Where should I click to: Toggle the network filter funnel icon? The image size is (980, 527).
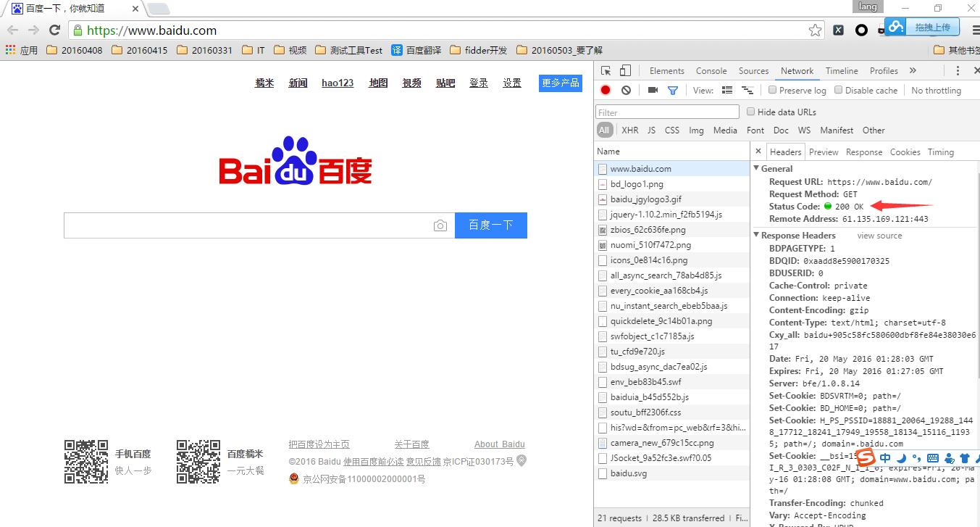[673, 91]
